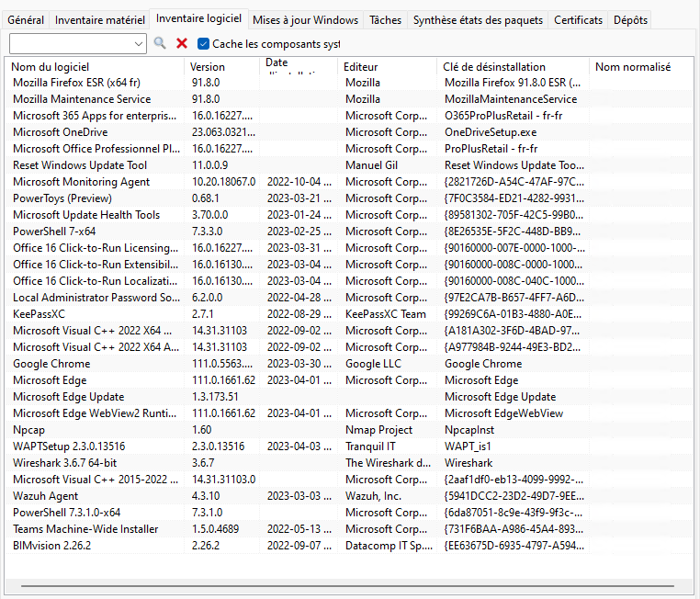Click the magnifier search icon
700x599 pixels.
pyautogui.click(x=160, y=43)
